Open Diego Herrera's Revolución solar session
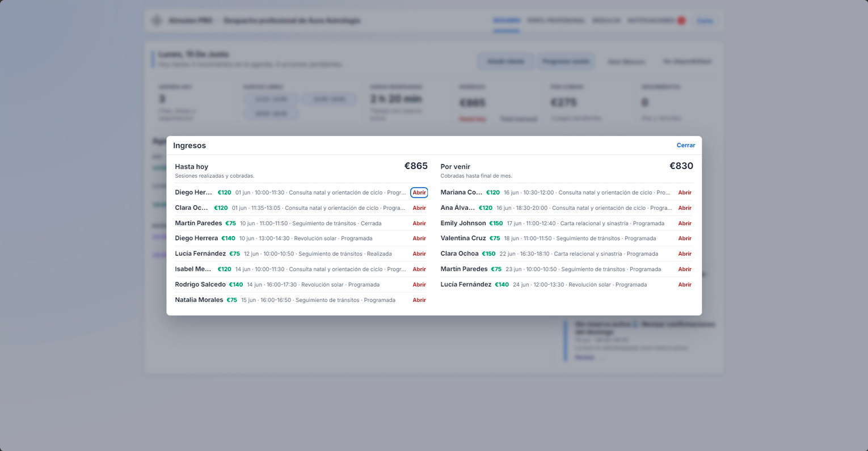 coord(419,239)
